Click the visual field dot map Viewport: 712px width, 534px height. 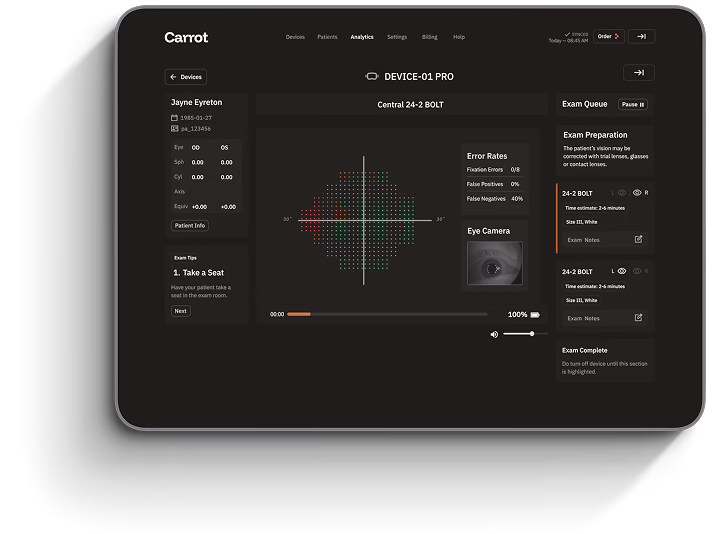[x=364, y=221]
